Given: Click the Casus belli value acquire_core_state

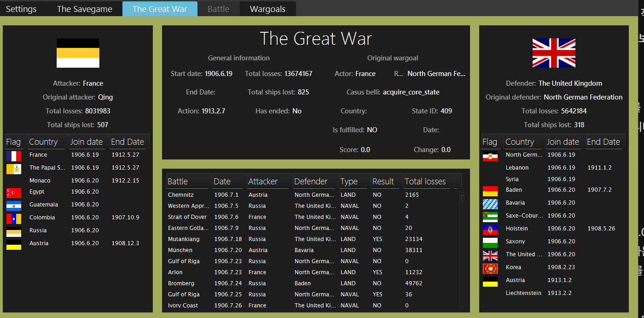Looking at the screenshot, I should [411, 92].
